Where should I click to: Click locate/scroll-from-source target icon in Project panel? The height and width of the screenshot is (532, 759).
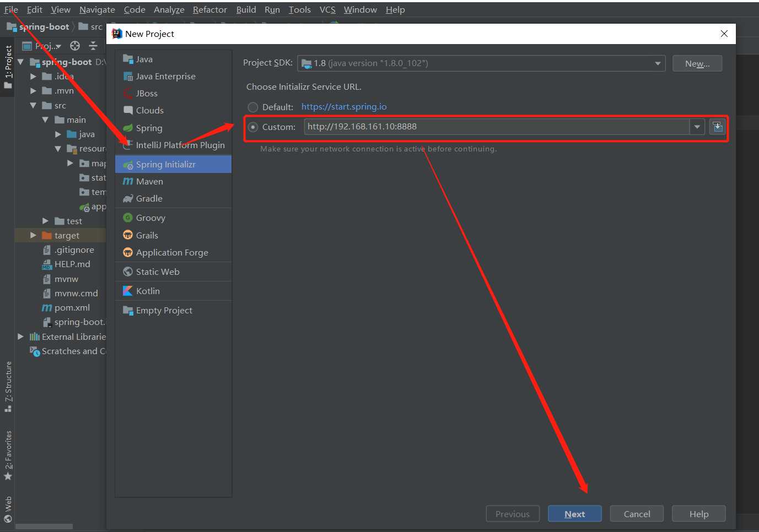(x=75, y=46)
